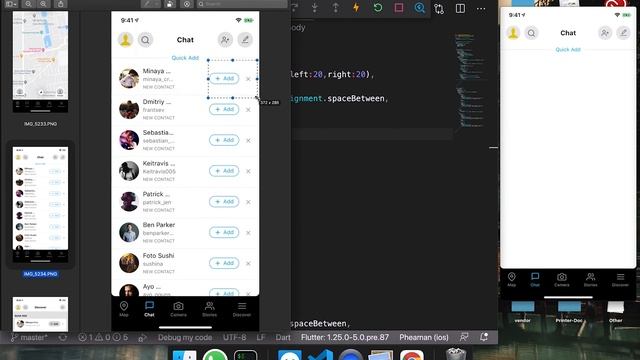Select the Map tab in Preview screenshot
The width and height of the screenshot is (640, 360).
[124, 309]
